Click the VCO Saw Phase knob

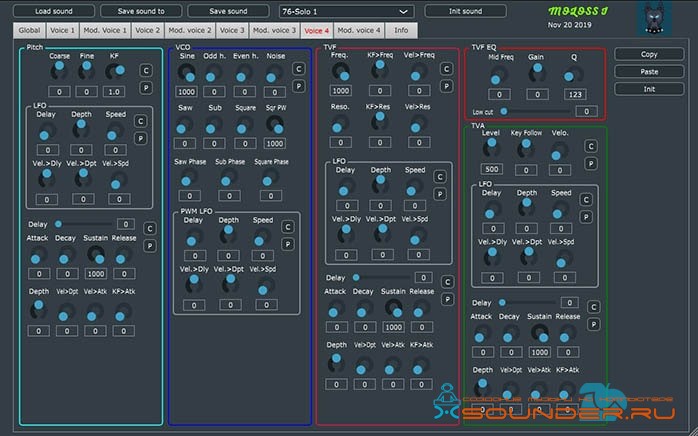189,177
